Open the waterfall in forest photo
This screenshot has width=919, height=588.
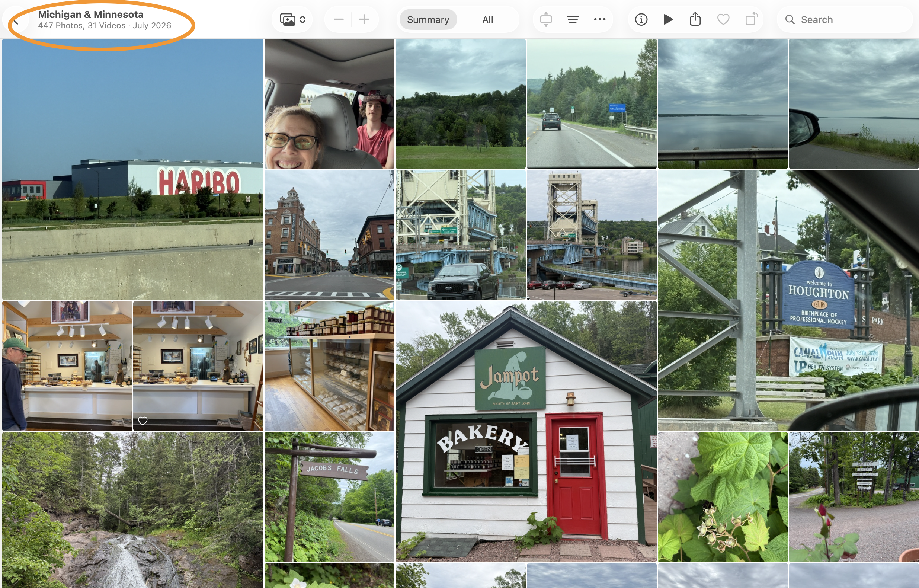[132, 510]
